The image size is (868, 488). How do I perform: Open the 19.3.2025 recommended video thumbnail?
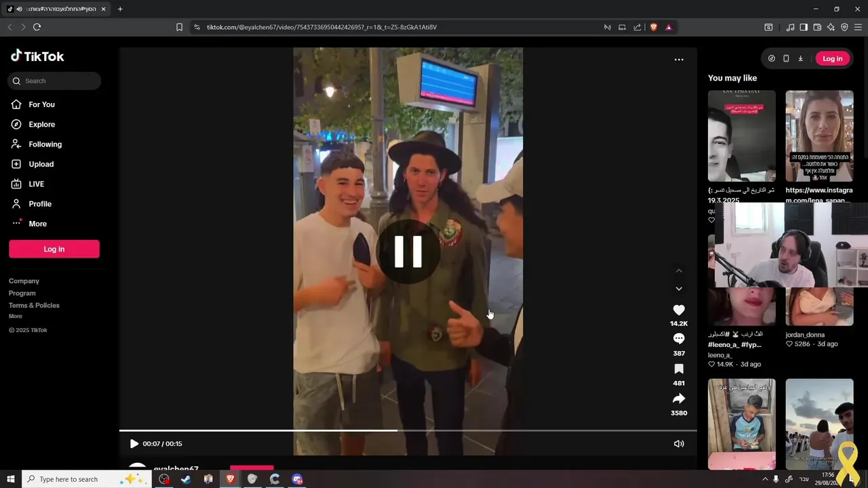(742, 136)
